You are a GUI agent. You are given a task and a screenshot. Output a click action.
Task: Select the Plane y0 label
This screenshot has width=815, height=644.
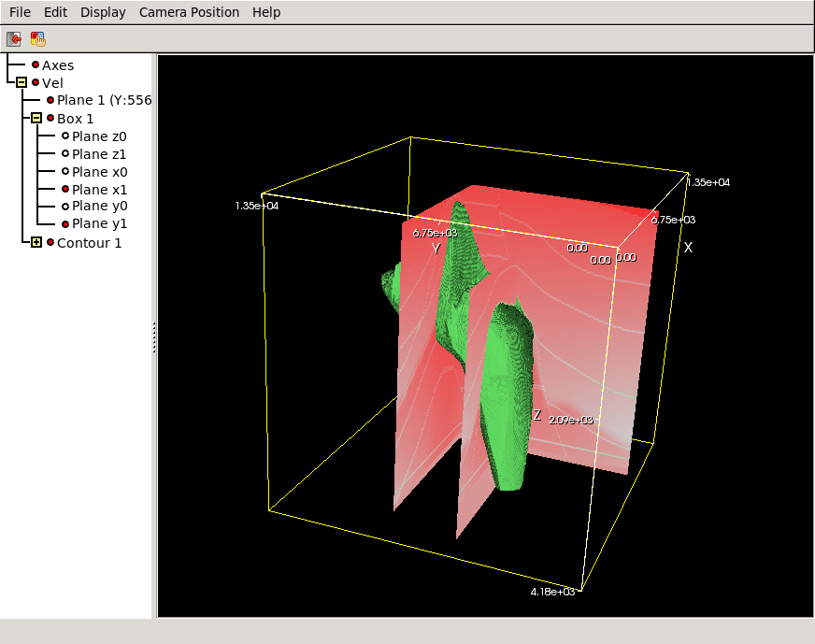point(100,207)
